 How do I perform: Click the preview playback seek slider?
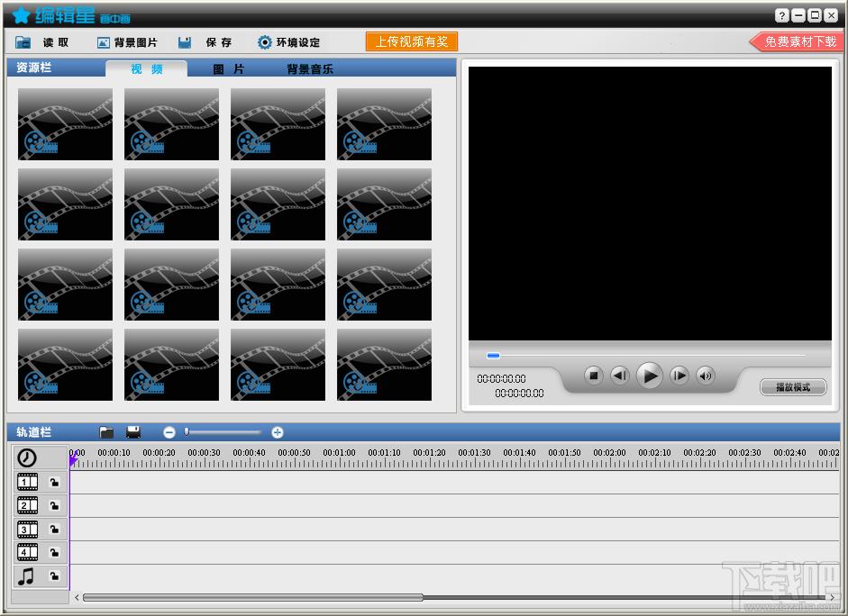tap(647, 356)
